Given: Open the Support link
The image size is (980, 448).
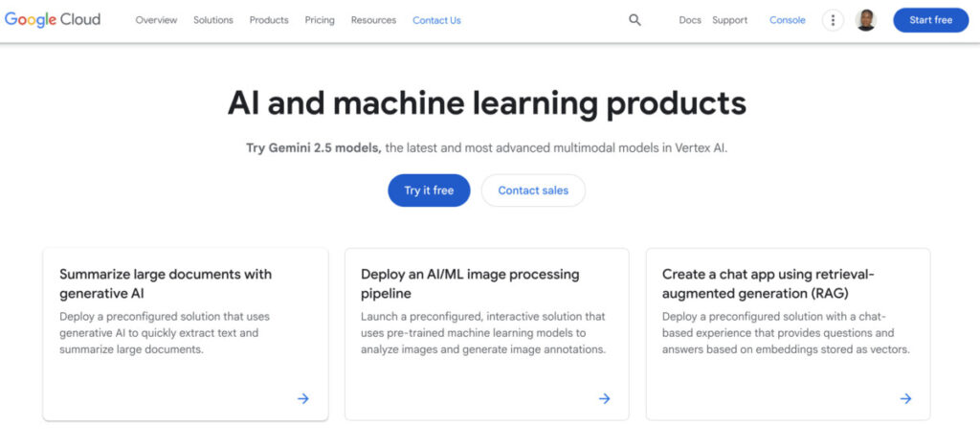Looking at the screenshot, I should tap(730, 20).
